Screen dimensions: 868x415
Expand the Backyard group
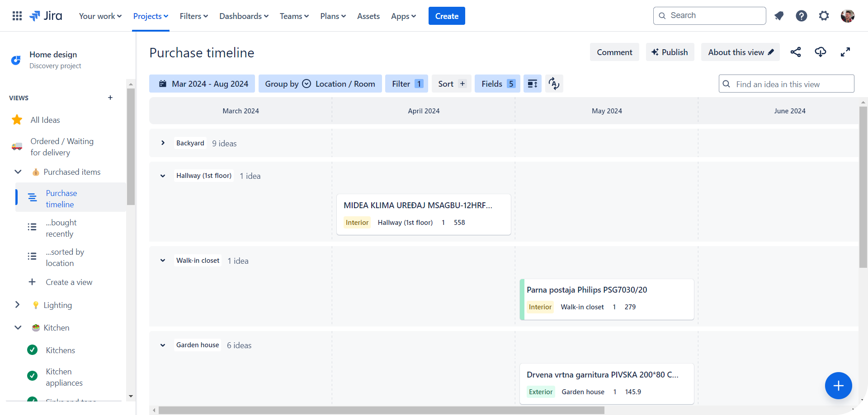pos(163,143)
